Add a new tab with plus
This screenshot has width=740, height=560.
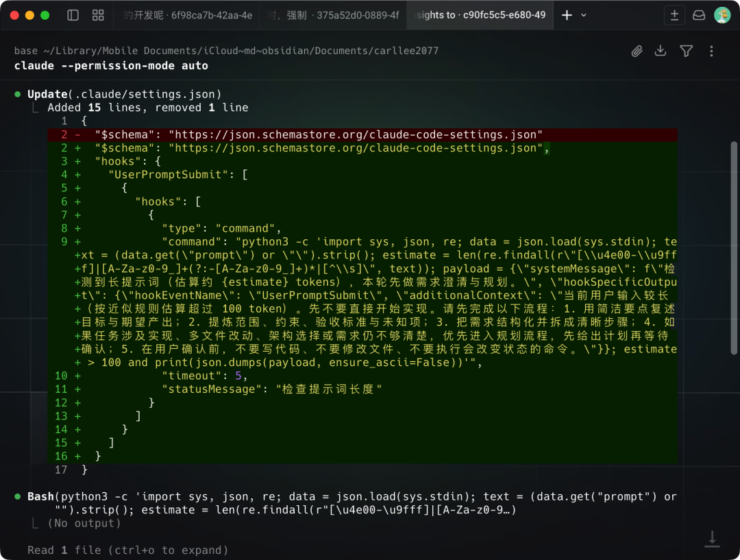click(567, 15)
